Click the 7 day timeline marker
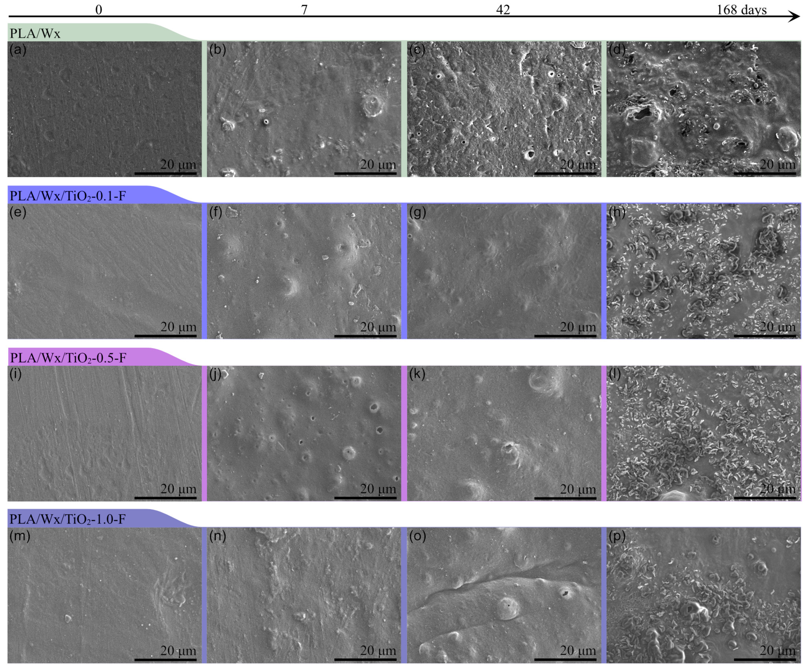The image size is (809, 672). coord(304,9)
